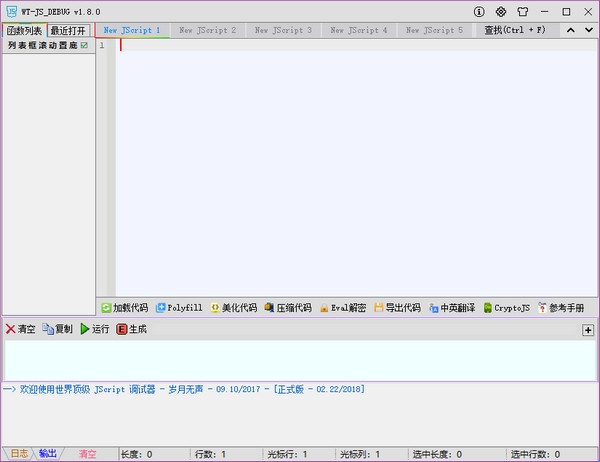600x462 pixels.
Task: Compress code with 压缩代码
Action: click(288, 308)
